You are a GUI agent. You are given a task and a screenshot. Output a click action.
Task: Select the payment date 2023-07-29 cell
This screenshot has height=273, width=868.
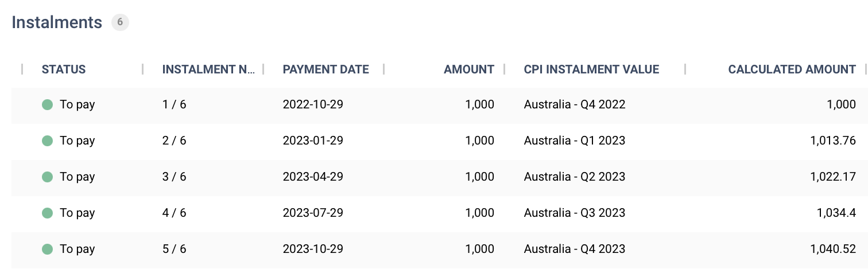pyautogui.click(x=313, y=213)
